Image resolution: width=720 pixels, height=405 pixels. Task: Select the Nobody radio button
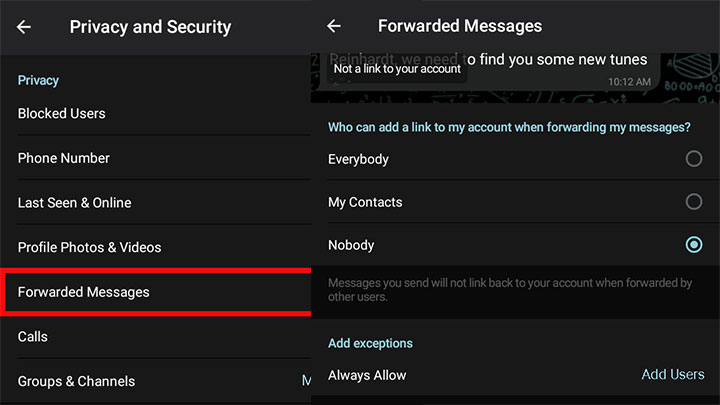[x=693, y=245]
